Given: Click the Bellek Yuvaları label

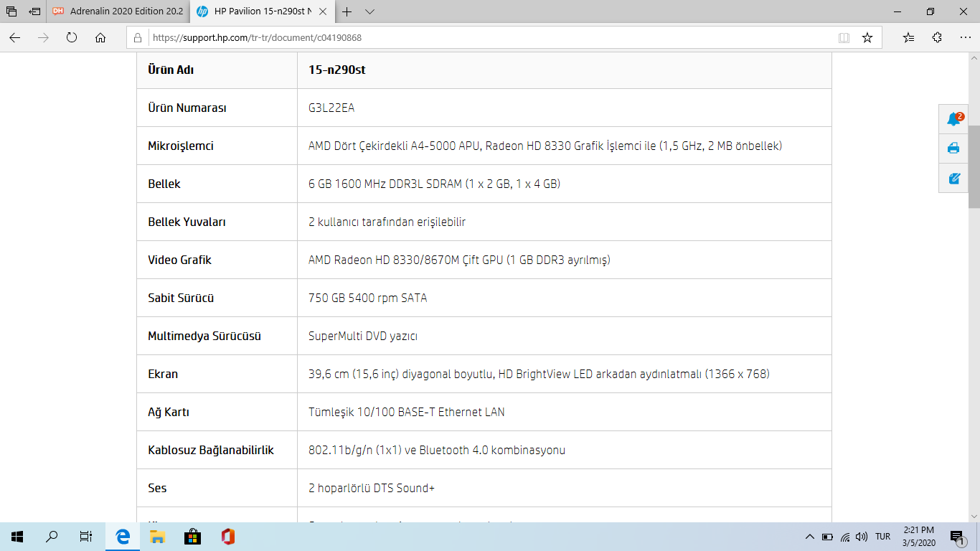Looking at the screenshot, I should pyautogui.click(x=187, y=222).
